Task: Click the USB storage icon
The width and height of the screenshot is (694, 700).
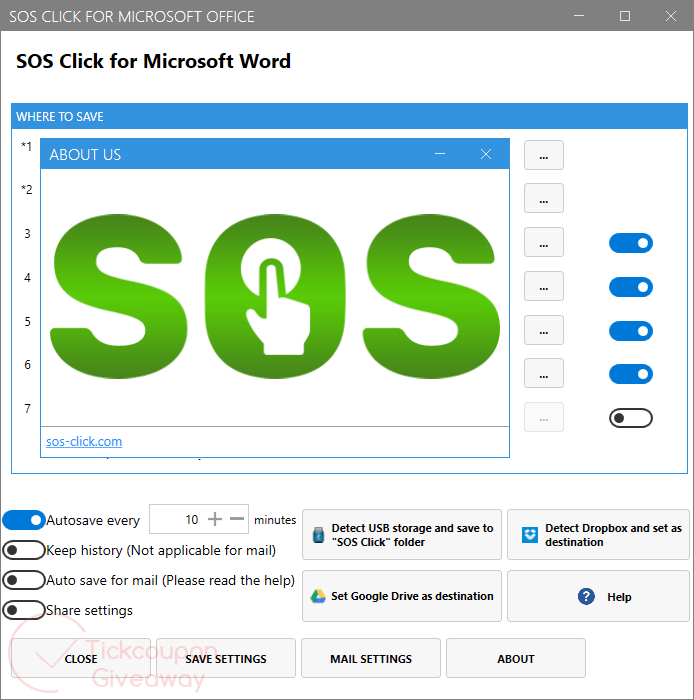Action: [x=318, y=535]
